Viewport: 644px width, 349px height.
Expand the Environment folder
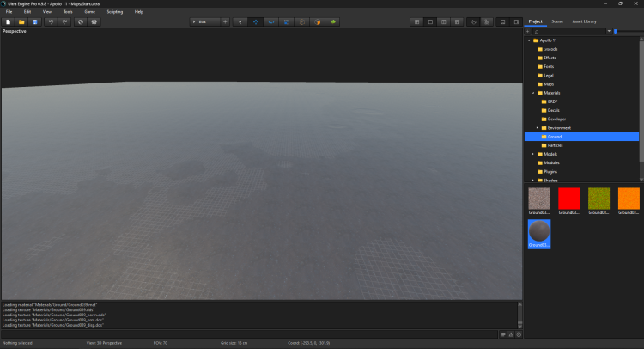(x=538, y=127)
